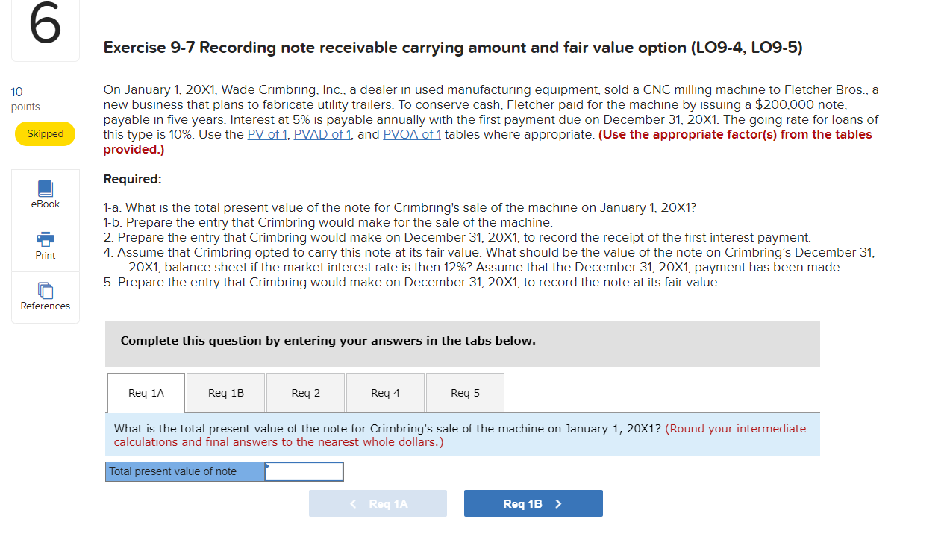This screenshot has width=947, height=560.
Task: Click the Req 1B navigation button
Action: 533,503
